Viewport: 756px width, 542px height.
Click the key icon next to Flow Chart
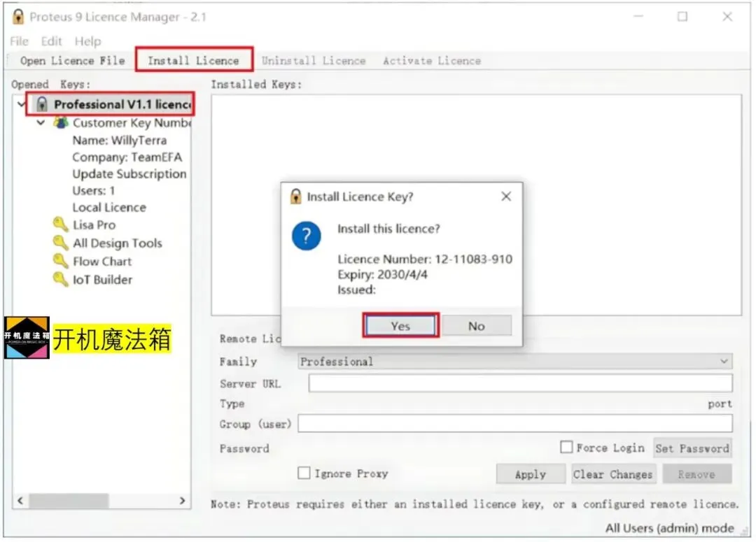pos(61,261)
